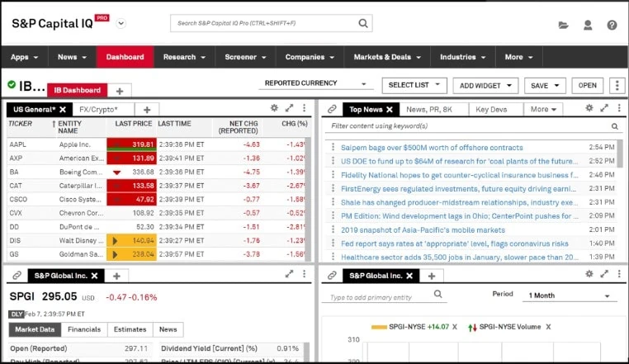Open SPGI chart widget settings gear

point(589,274)
